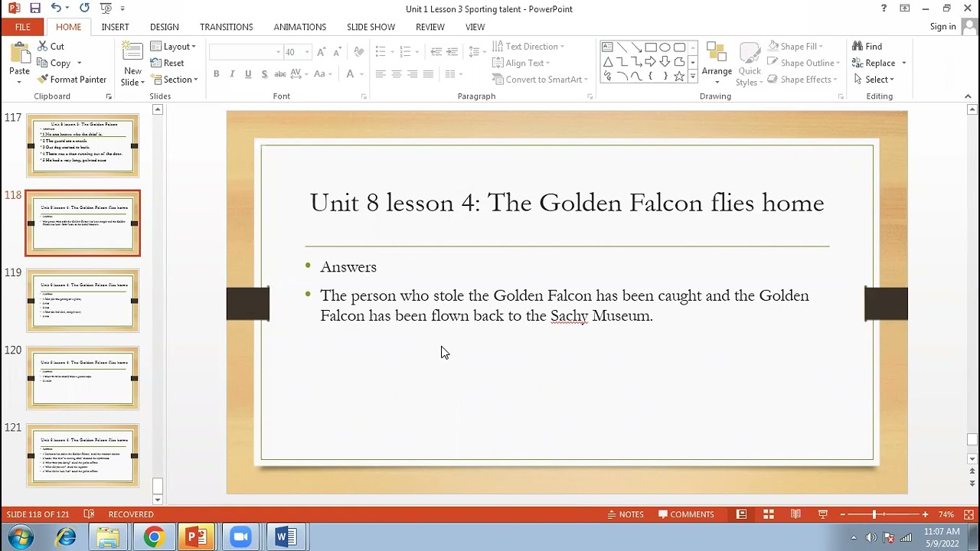980x551 pixels.
Task: Toggle Italic formatting
Action: (x=233, y=74)
